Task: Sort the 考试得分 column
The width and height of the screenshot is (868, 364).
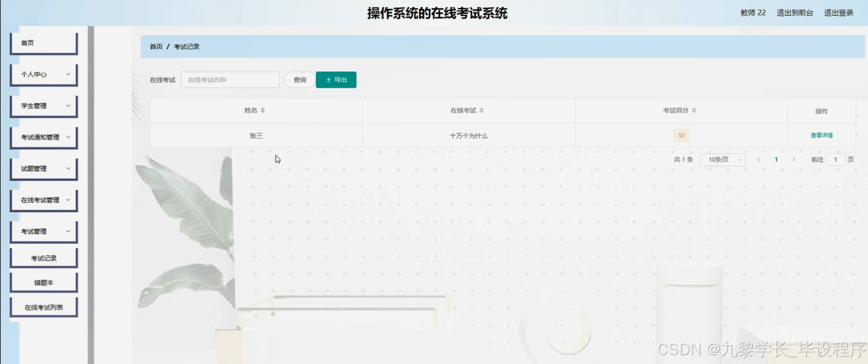Action: 694,111
